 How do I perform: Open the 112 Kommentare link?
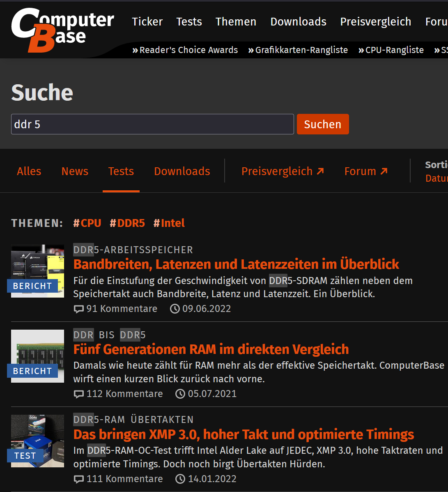coord(124,394)
